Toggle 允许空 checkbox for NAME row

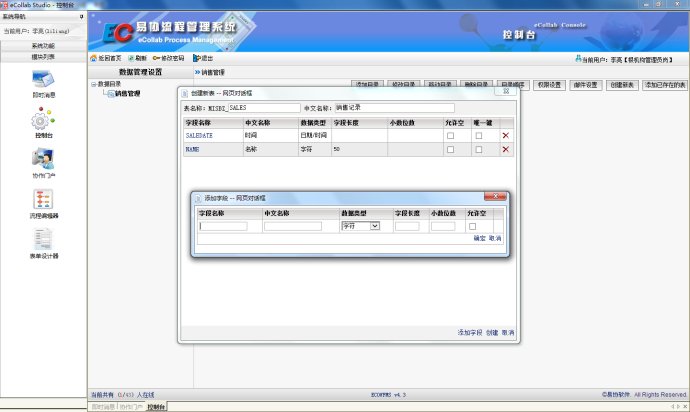(450, 150)
